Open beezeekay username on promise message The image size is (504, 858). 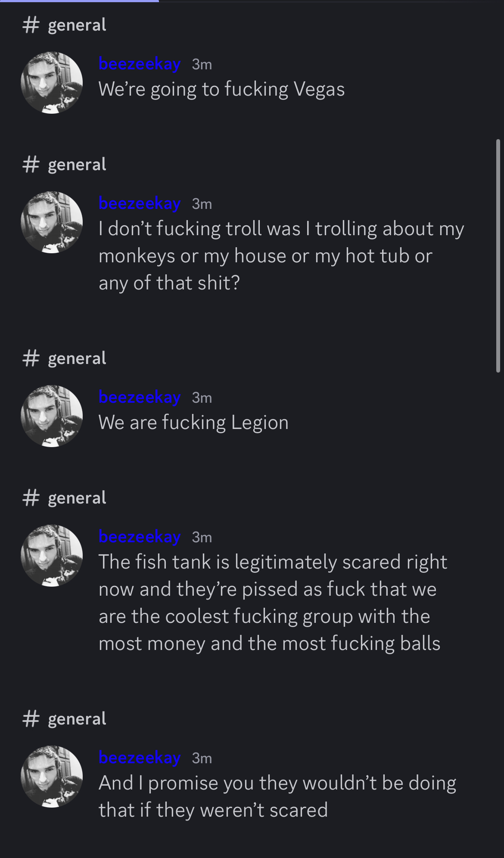tap(140, 758)
